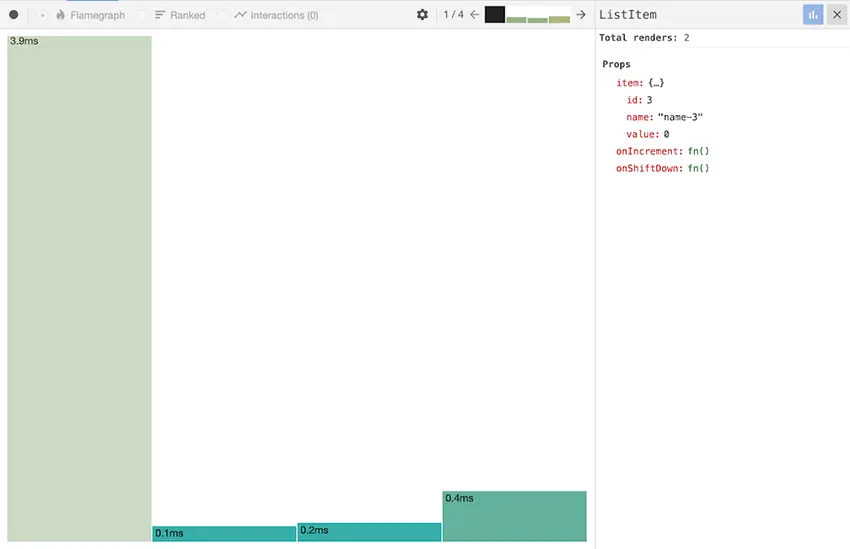
Task: Close the ListItem details panel
Action: click(837, 15)
